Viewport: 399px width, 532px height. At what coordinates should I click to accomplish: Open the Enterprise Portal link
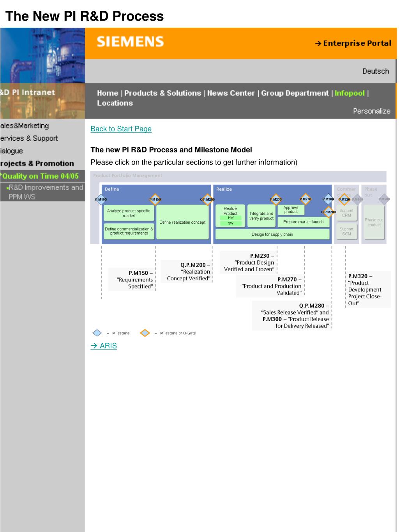click(353, 43)
